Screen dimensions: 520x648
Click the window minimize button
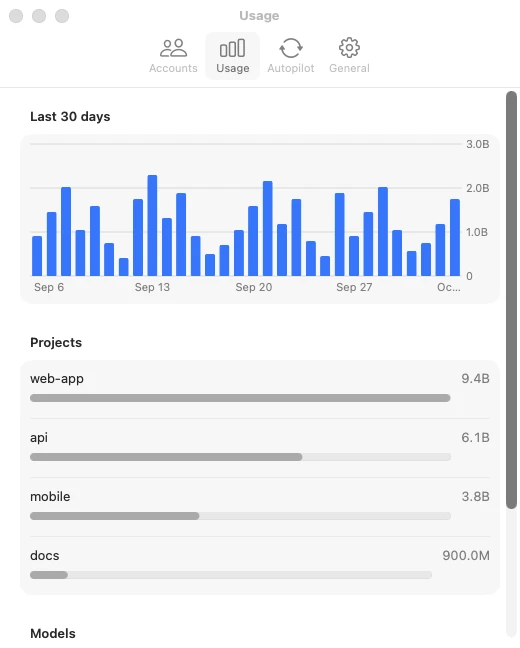(x=39, y=16)
